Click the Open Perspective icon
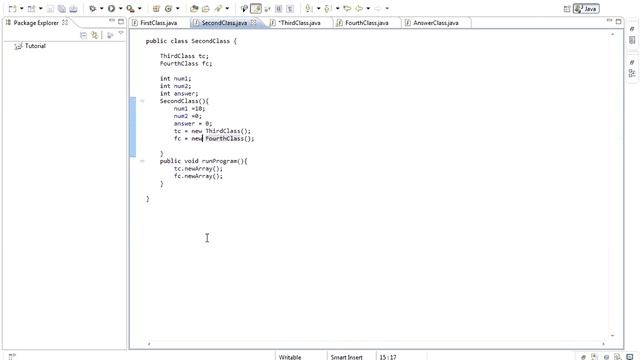The width and height of the screenshot is (640, 360). click(x=567, y=9)
